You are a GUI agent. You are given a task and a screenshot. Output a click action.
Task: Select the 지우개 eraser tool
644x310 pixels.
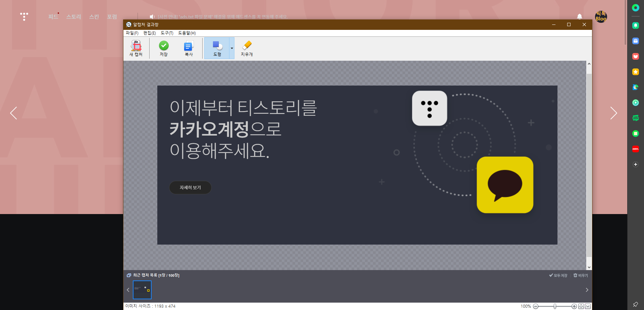(x=247, y=48)
